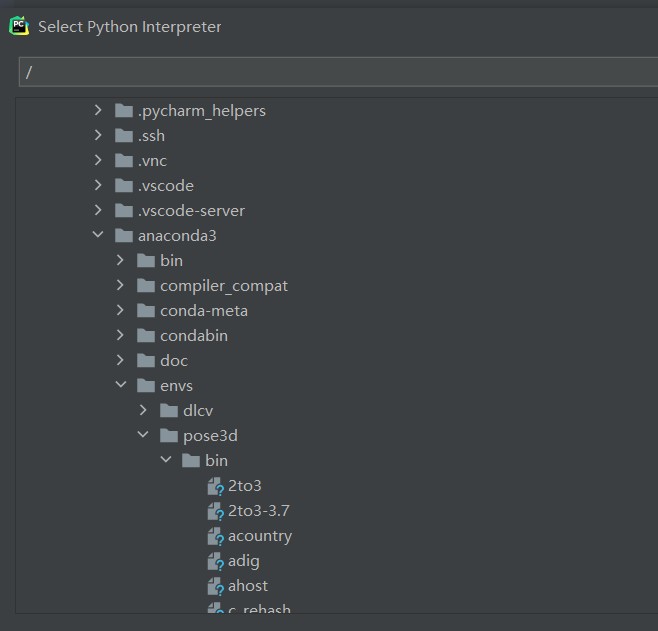Collapse the anaconda3 folder

[x=98, y=235]
